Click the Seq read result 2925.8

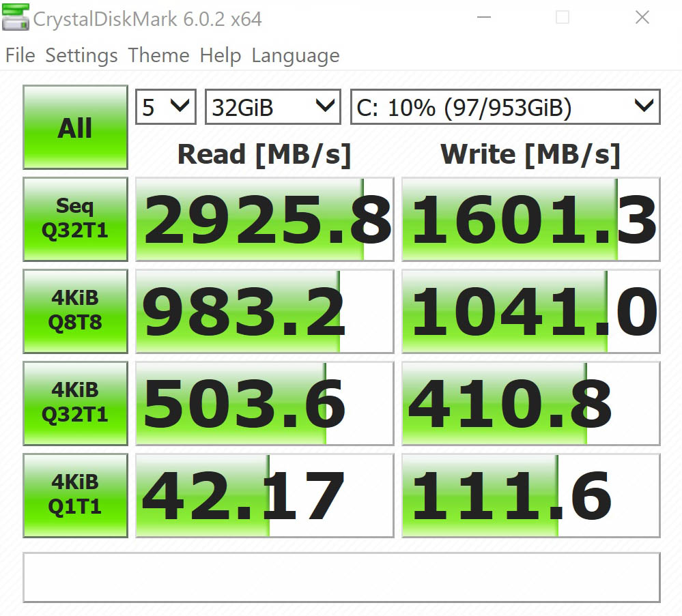(x=265, y=219)
